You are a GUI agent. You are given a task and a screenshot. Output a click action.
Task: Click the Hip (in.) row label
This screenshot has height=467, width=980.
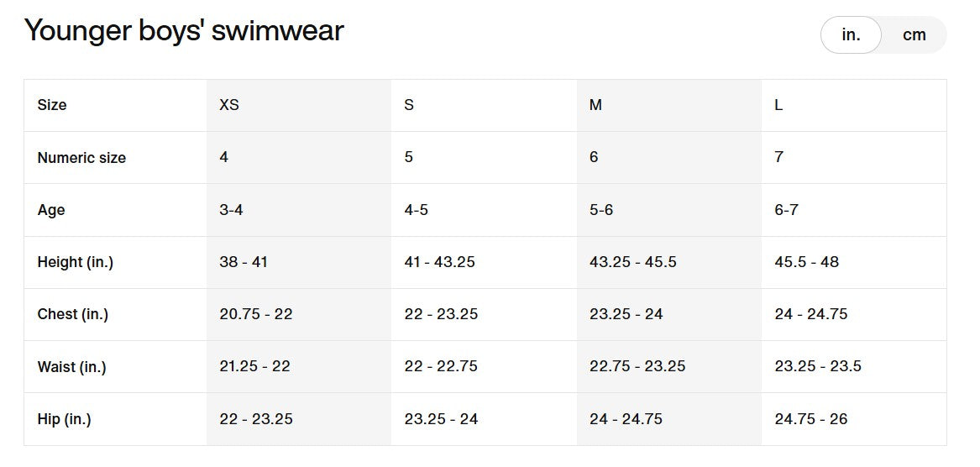pyautogui.click(x=65, y=419)
